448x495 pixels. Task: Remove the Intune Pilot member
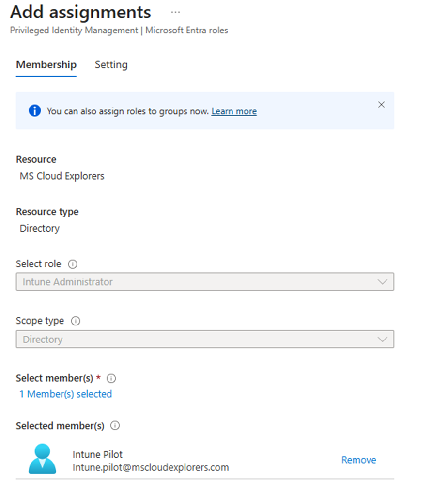[x=358, y=460]
